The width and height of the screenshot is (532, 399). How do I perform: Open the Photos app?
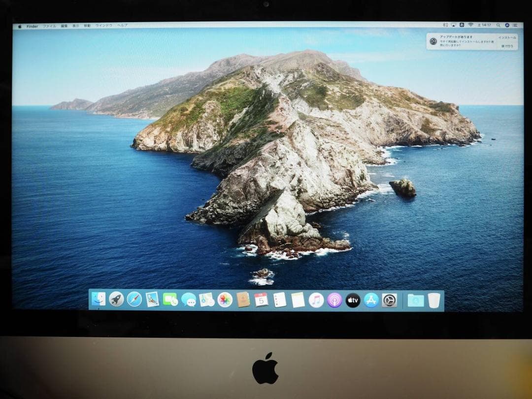pos(224,299)
